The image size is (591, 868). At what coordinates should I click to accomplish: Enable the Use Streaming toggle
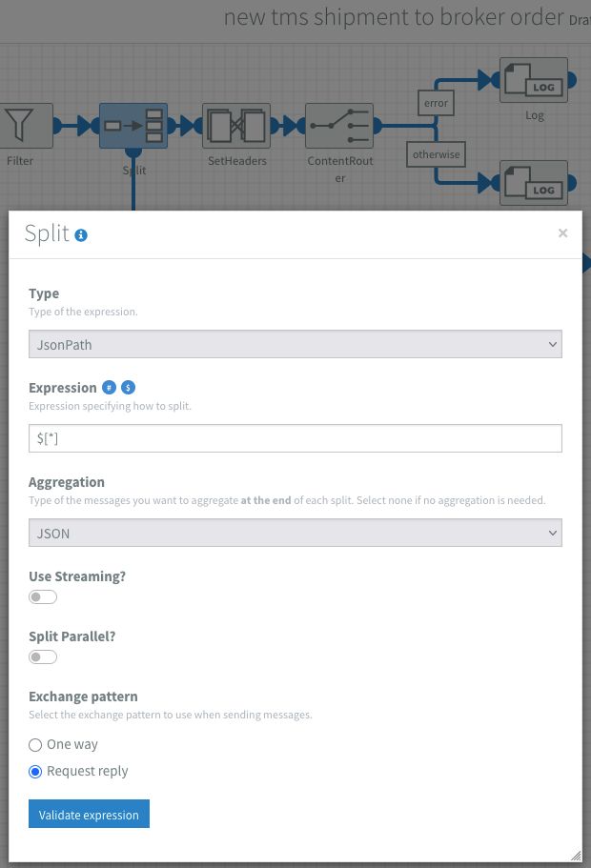[x=43, y=597]
